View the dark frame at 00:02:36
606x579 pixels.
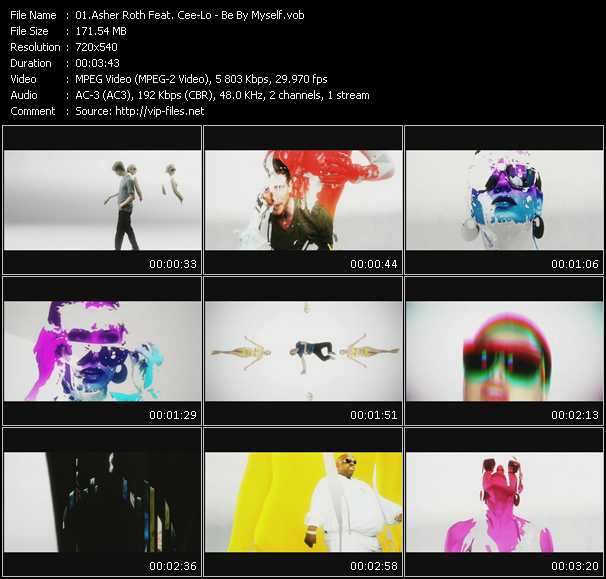(102, 502)
